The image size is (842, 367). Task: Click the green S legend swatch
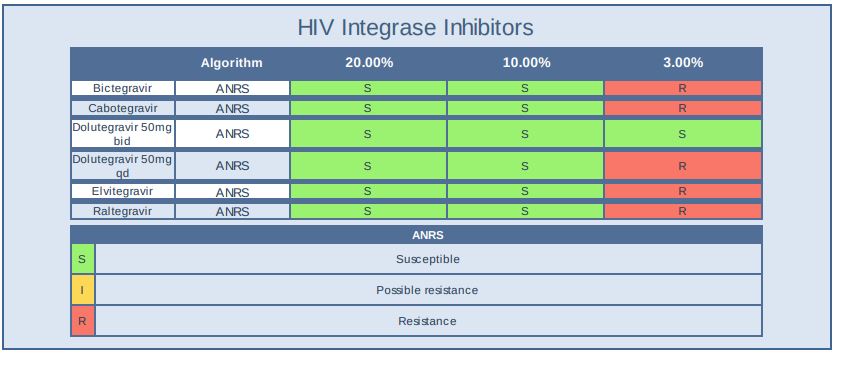[83, 259]
